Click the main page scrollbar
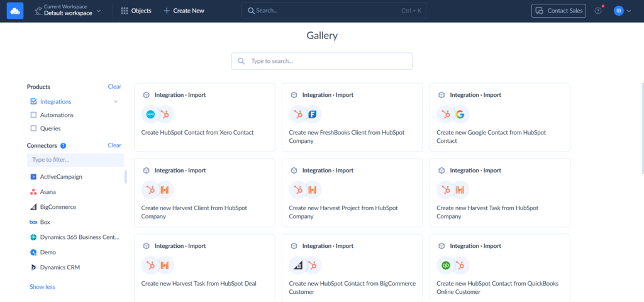 tap(642, 128)
